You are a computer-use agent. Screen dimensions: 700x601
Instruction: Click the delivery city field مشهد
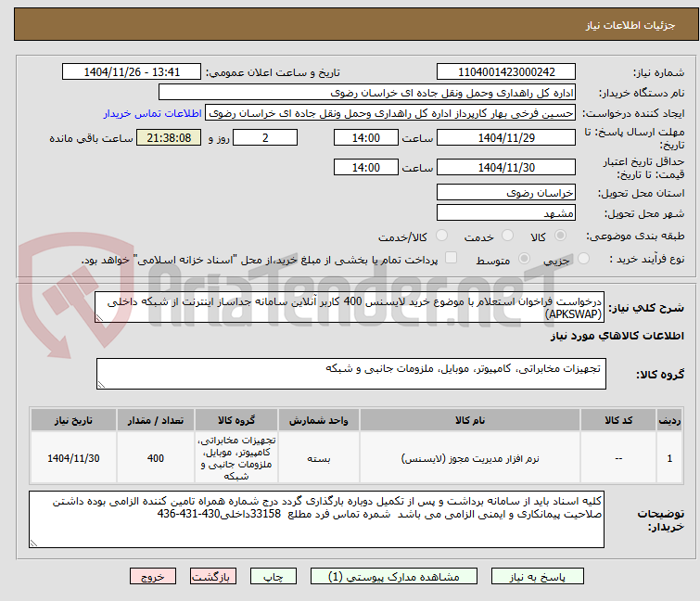tap(506, 213)
